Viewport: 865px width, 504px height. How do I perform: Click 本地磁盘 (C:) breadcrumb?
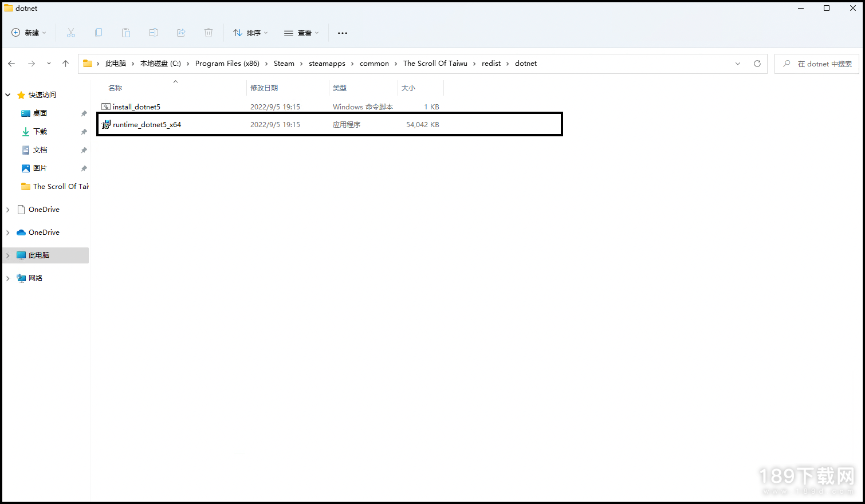(x=160, y=64)
